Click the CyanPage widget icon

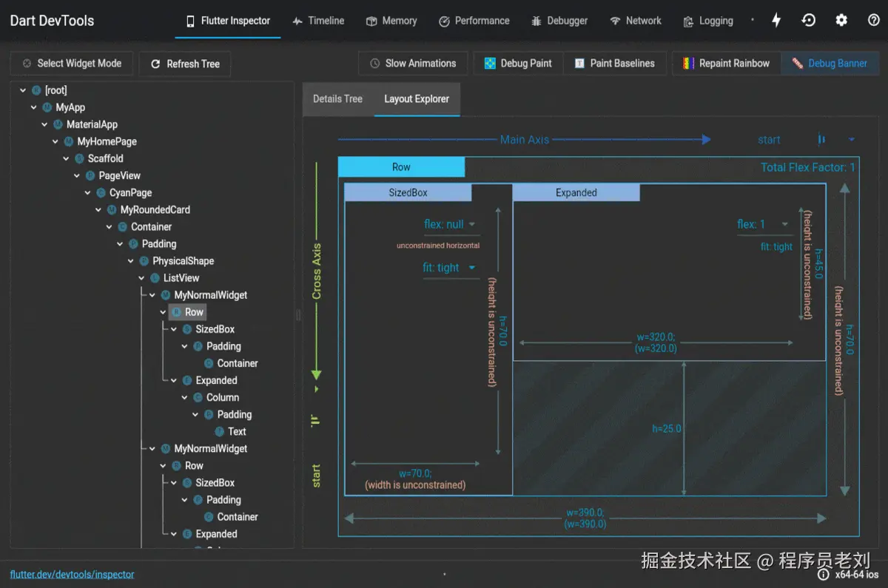pos(101,192)
